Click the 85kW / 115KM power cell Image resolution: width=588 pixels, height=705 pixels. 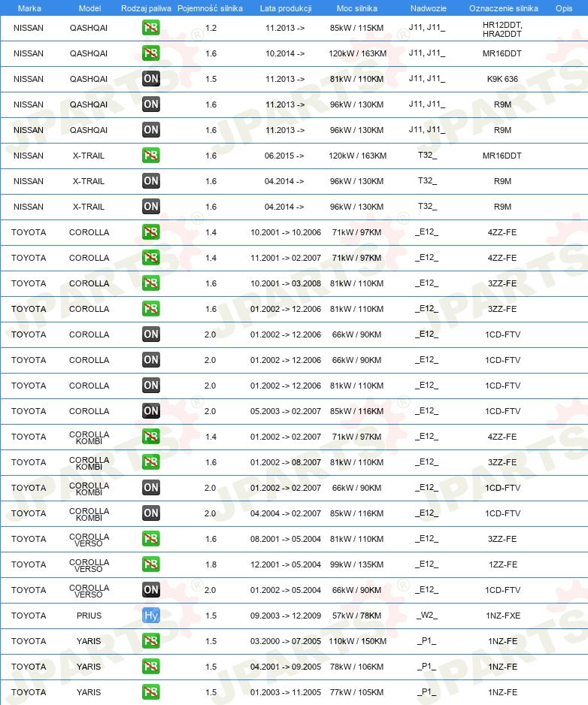[356, 28]
